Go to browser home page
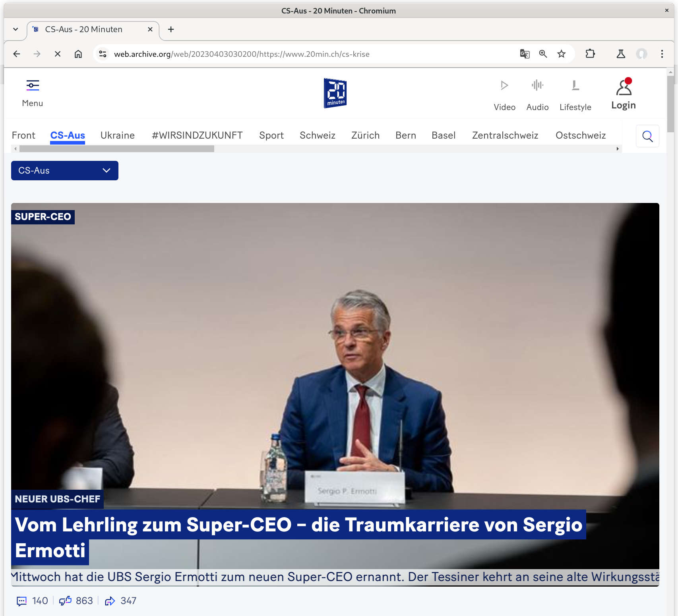The image size is (678, 616). 78,54
